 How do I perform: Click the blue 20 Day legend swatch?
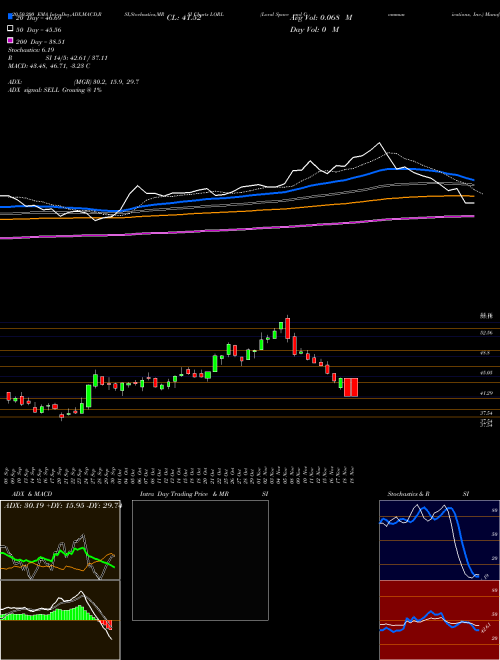tap(11, 17)
